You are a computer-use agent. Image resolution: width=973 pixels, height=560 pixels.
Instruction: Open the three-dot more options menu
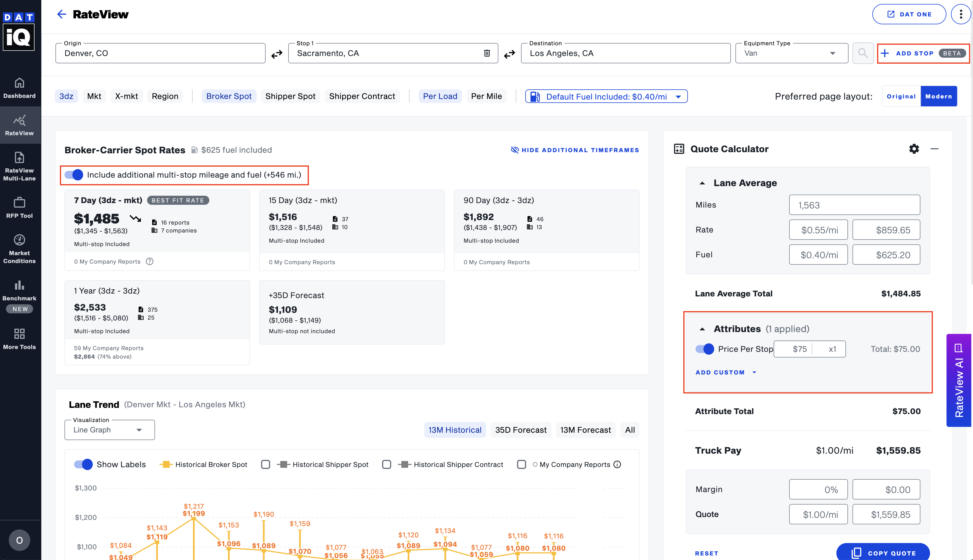960,14
